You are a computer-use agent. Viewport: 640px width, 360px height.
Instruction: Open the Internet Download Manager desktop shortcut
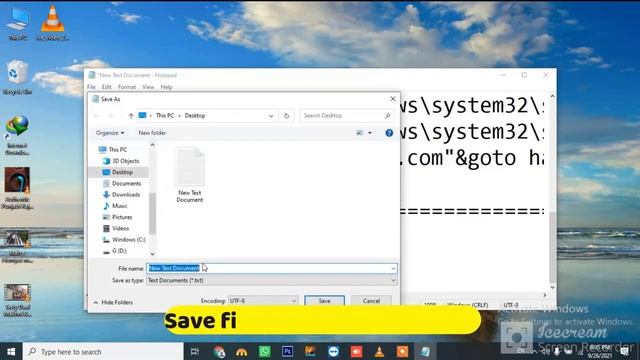click(x=17, y=135)
